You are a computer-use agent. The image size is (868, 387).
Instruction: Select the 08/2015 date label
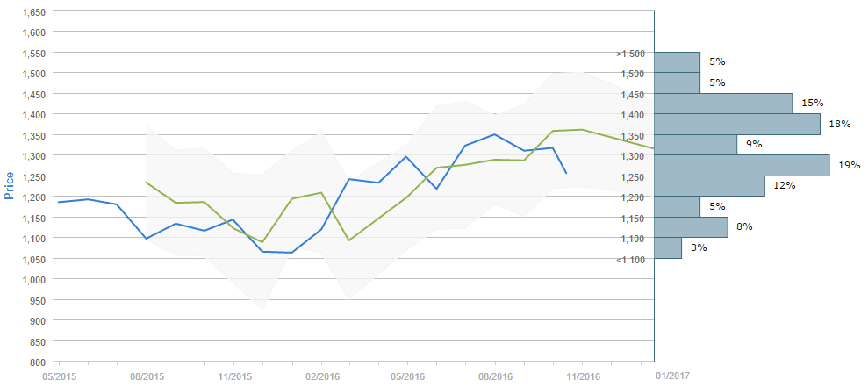coord(147,376)
